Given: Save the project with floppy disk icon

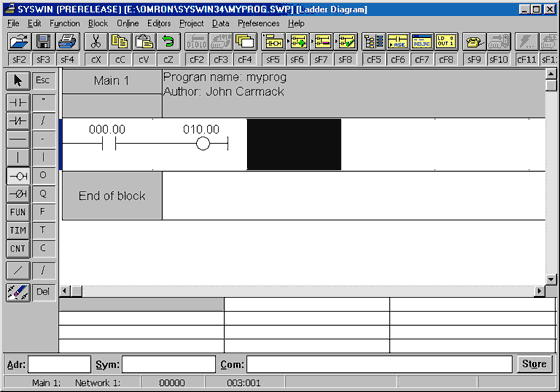Looking at the screenshot, I should click(x=43, y=41).
